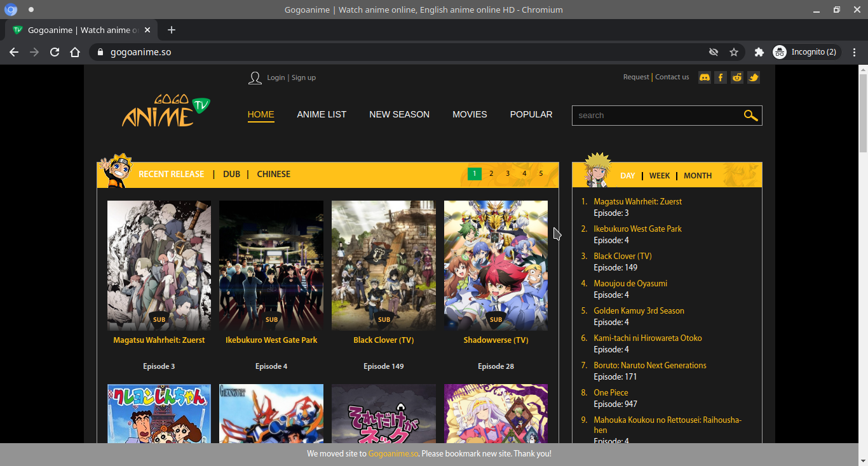The image size is (868, 466).
Task: Go to page 4 of recent releases
Action: (x=524, y=173)
